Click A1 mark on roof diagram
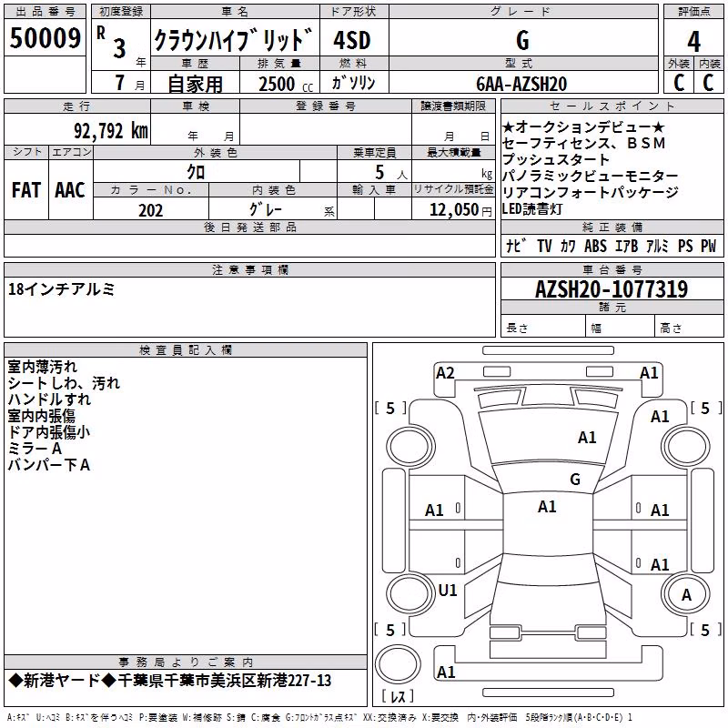 click(x=548, y=507)
